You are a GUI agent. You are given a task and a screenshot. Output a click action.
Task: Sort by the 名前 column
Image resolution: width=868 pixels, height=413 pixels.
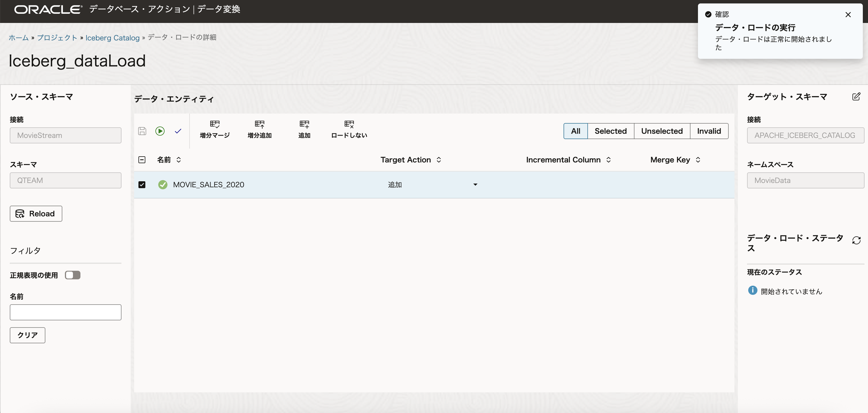[179, 159]
